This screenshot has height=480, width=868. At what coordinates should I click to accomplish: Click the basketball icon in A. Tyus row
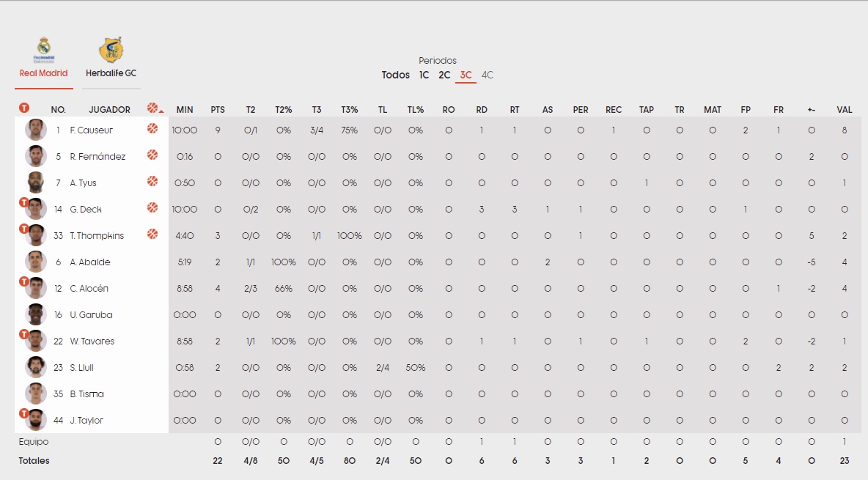(x=152, y=182)
